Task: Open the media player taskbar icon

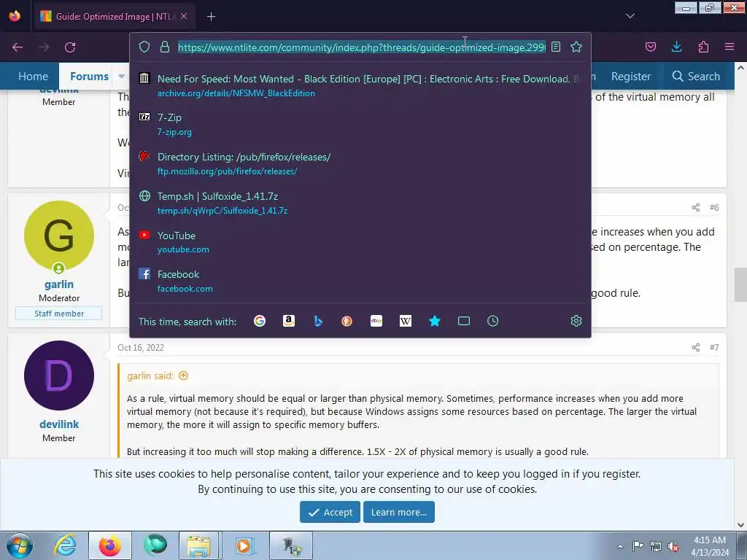Action: [244, 545]
